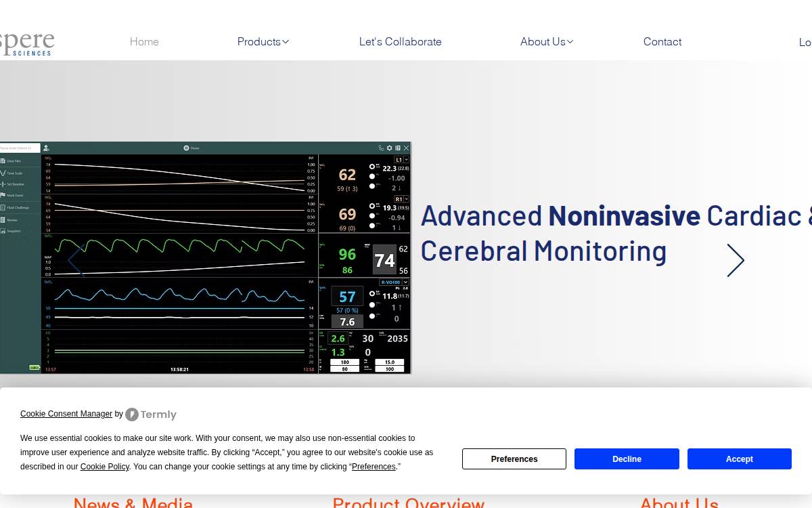Open the Cookie Consent Manager link
The height and width of the screenshot is (508, 812).
[x=66, y=414]
